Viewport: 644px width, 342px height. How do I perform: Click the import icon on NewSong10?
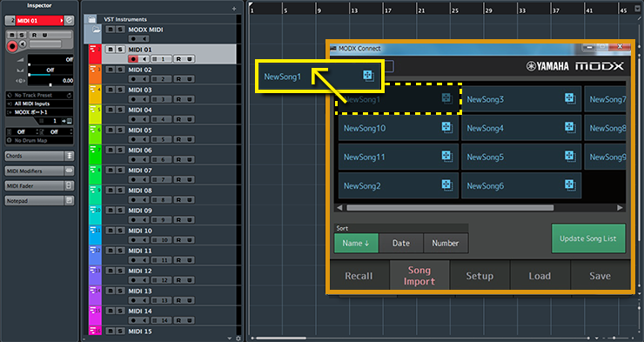[446, 128]
